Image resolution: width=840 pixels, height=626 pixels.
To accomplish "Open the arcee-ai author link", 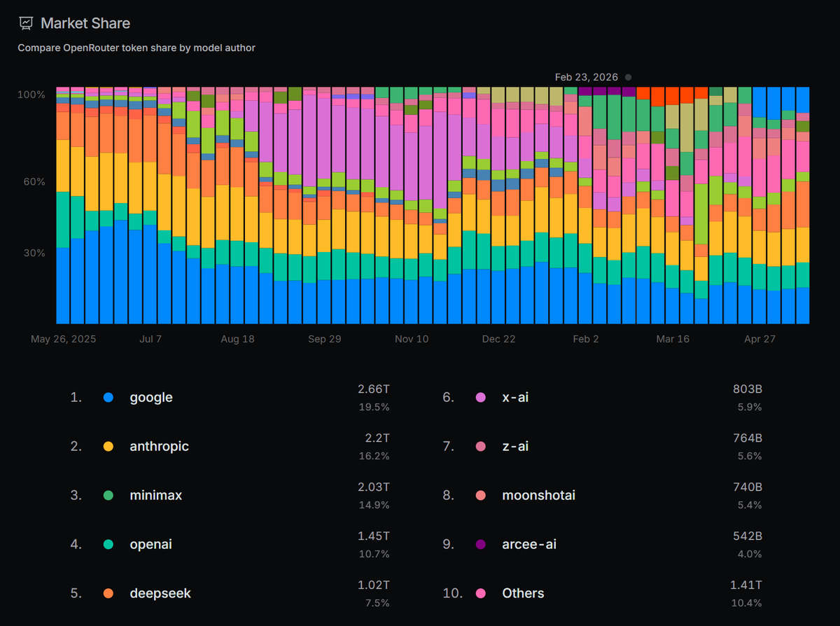I will click(x=529, y=544).
